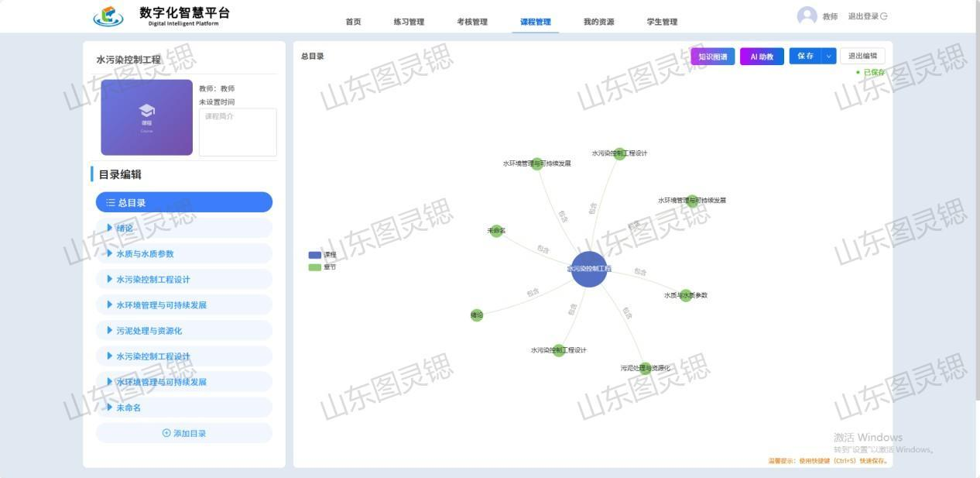
Task: Open the AI 助教 button
Action: click(x=762, y=57)
